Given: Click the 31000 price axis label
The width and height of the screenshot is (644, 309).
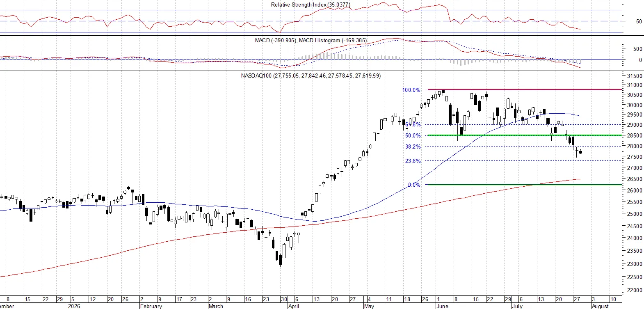Looking at the screenshot, I should coord(635,85).
